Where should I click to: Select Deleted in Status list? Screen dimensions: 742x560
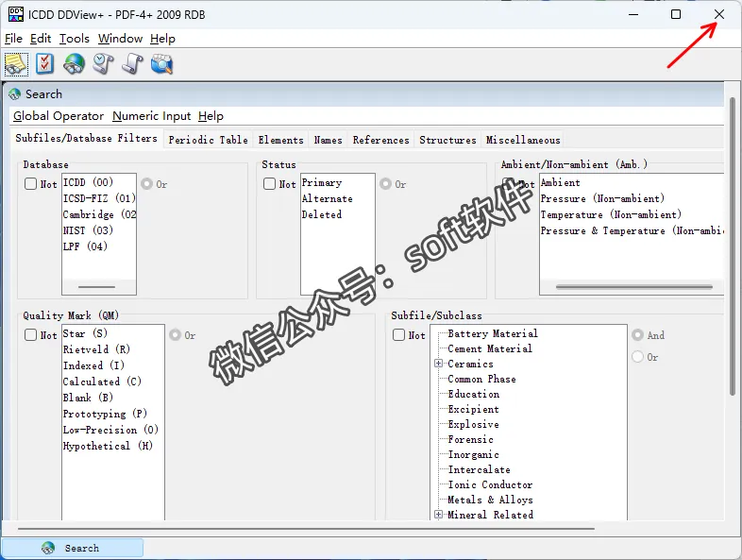click(x=322, y=214)
